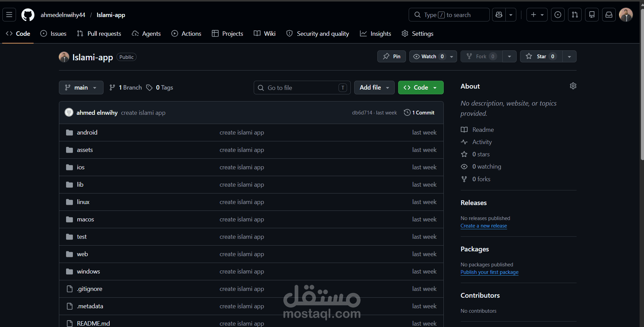Screen dimensions: 644x327
Task: Go to GitHub home via Octocat logo
Action: click(x=28, y=15)
